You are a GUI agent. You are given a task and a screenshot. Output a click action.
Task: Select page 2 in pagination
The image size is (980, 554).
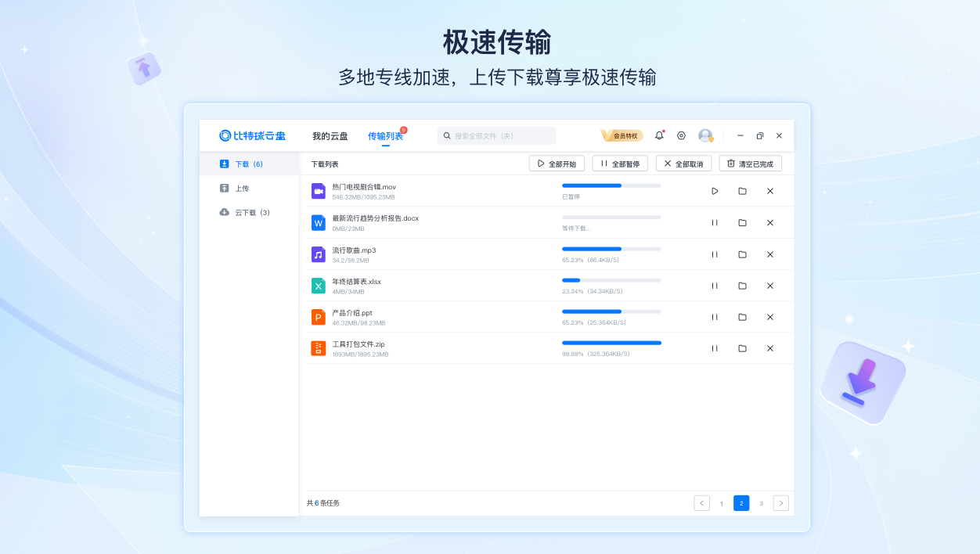click(741, 503)
